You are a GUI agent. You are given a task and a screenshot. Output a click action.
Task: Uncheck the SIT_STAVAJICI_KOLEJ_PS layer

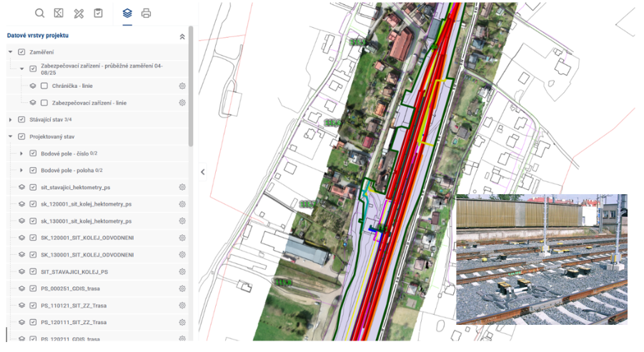pyautogui.click(x=33, y=272)
